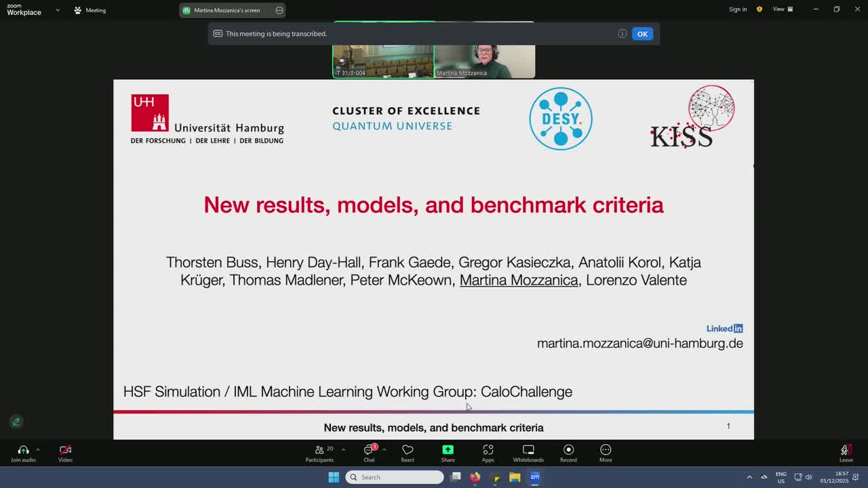Screen dimensions: 868x488
Task: Click the annotation pencil icon
Action: [x=16, y=422]
